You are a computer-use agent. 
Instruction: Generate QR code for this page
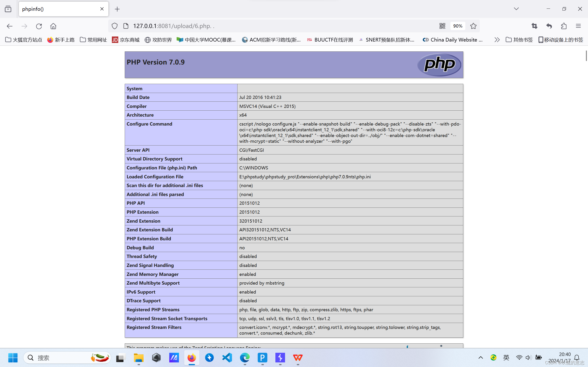442,26
